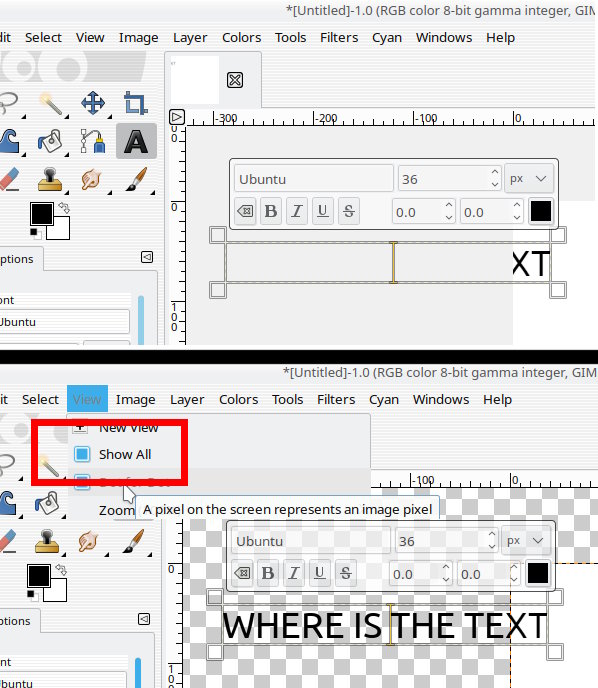
Task: Open the px unit dropdown in upper toolbar
Action: click(x=528, y=179)
